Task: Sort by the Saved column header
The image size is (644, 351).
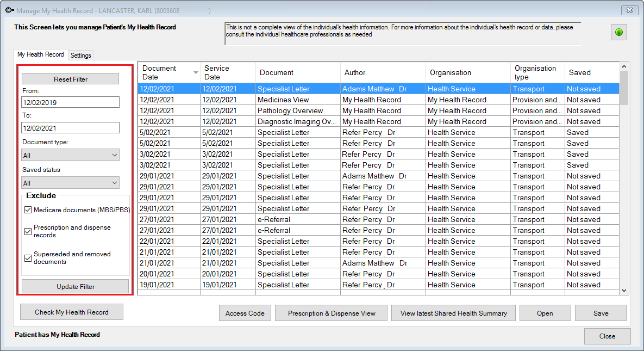Action: click(x=592, y=72)
